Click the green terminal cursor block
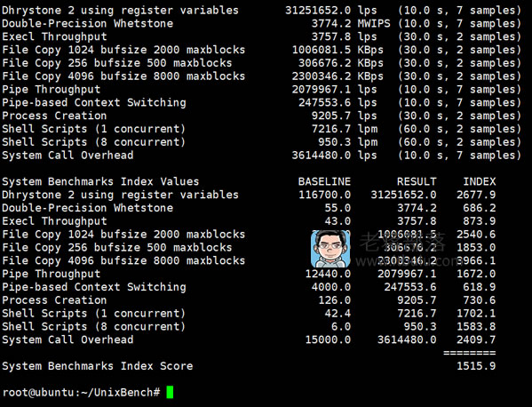 tap(170, 392)
